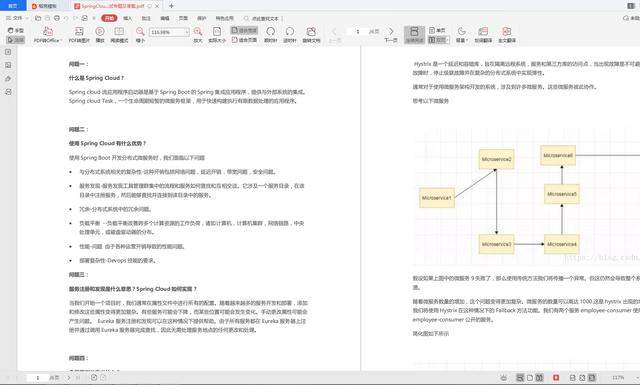
Task: Select continuous view in status bar
Action: click(520, 378)
